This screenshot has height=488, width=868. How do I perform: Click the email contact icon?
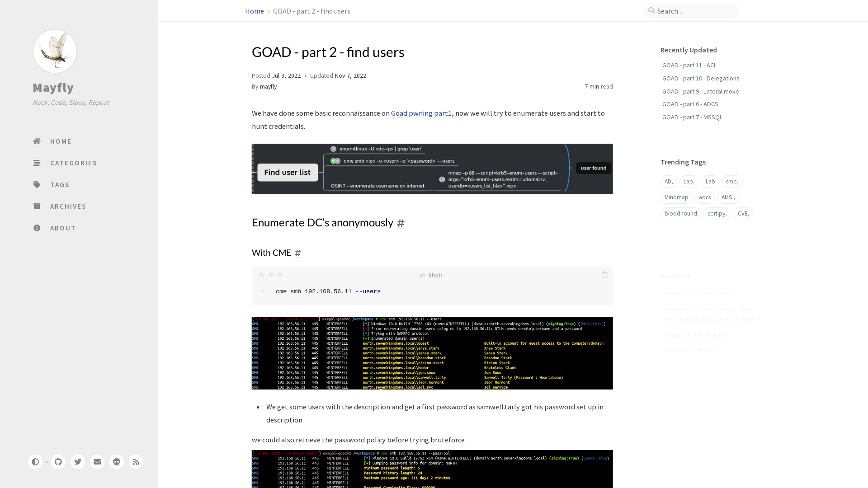coord(97,462)
